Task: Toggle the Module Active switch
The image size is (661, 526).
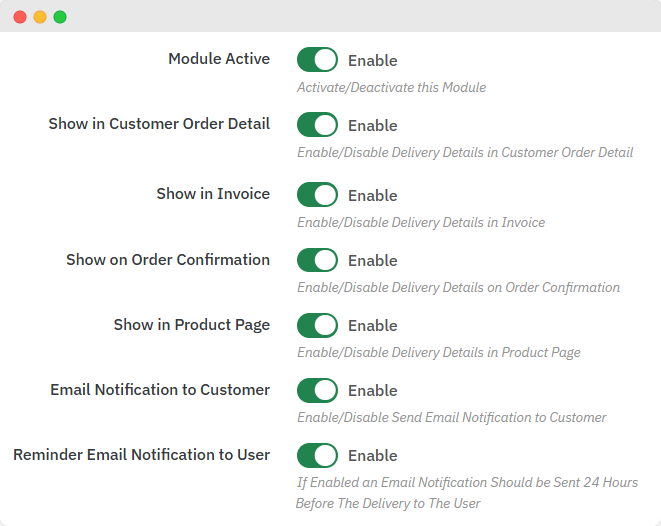Action: [317, 60]
